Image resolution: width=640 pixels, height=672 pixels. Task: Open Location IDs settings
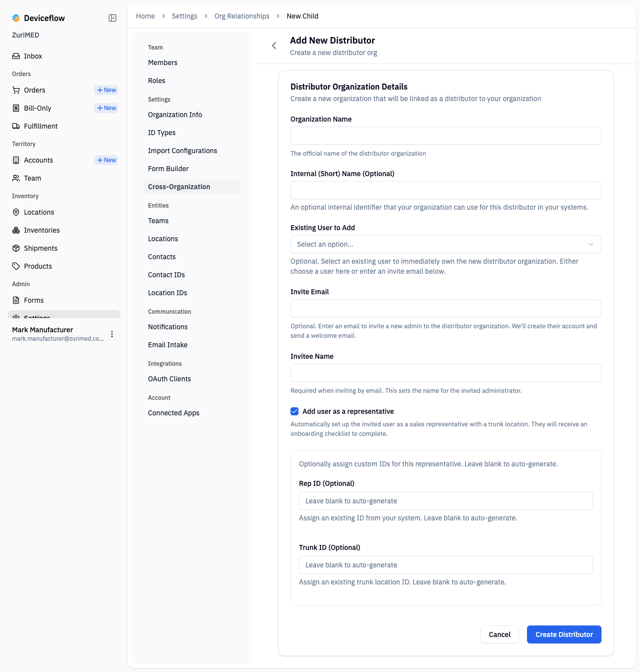[x=192, y=293]
